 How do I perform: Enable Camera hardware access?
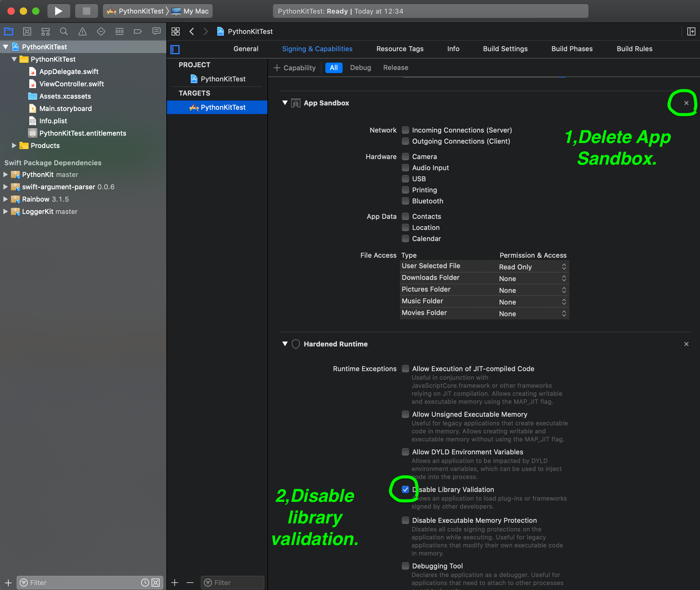[x=405, y=157]
